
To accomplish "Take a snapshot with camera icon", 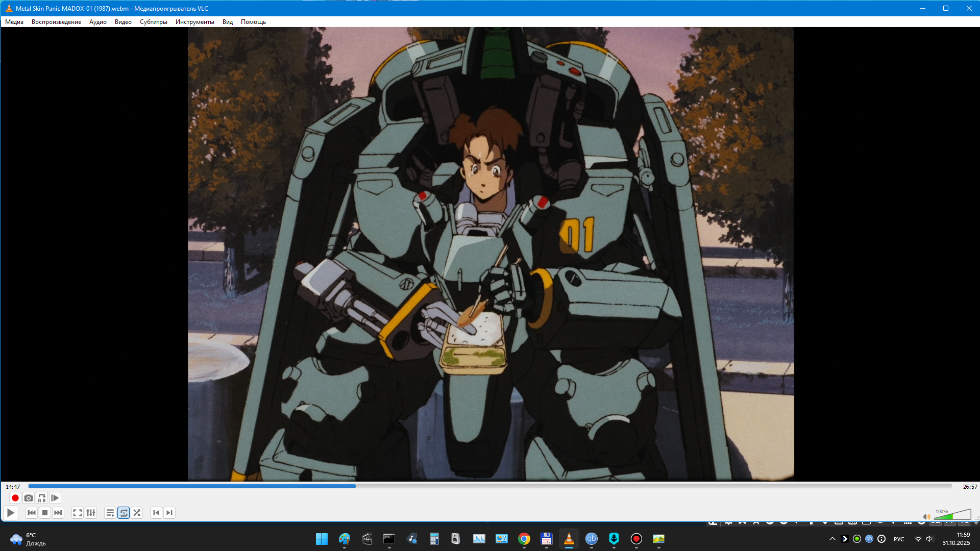I will (29, 498).
